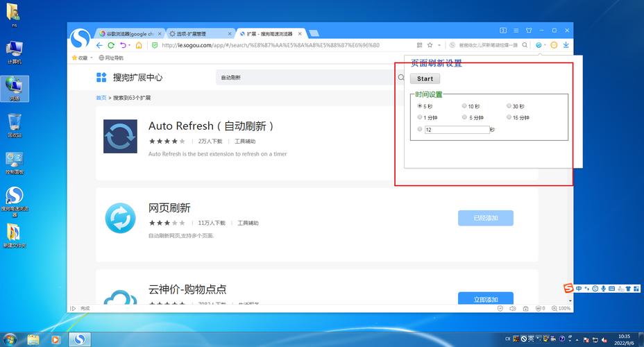Mute page via status bar speaker icon
The image size is (644, 347).
[513, 308]
